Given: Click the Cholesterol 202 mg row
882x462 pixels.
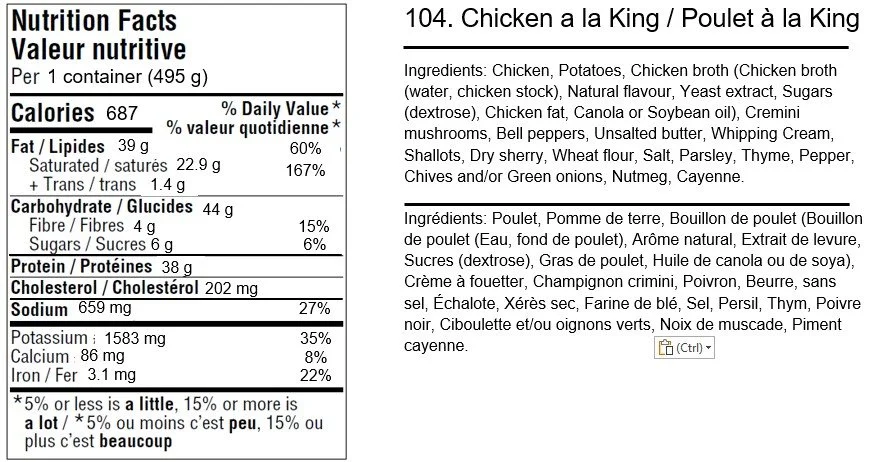Looking at the screenshot, I should (177, 288).
